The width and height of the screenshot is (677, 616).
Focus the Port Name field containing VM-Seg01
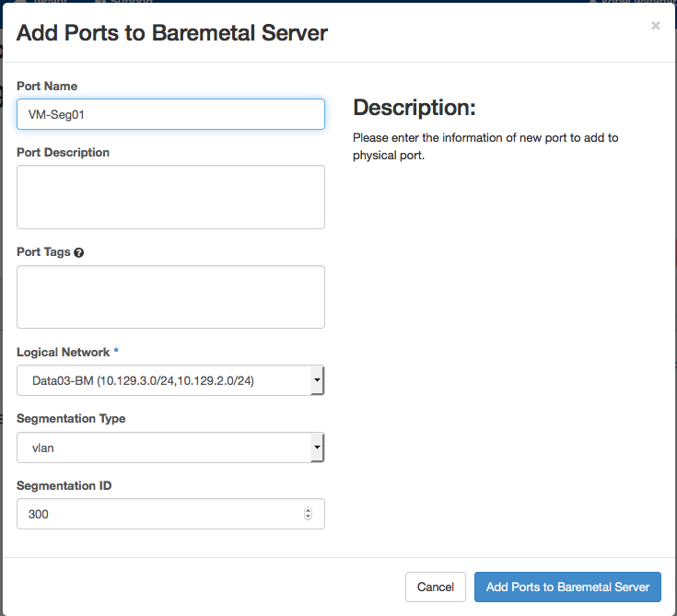pos(170,114)
